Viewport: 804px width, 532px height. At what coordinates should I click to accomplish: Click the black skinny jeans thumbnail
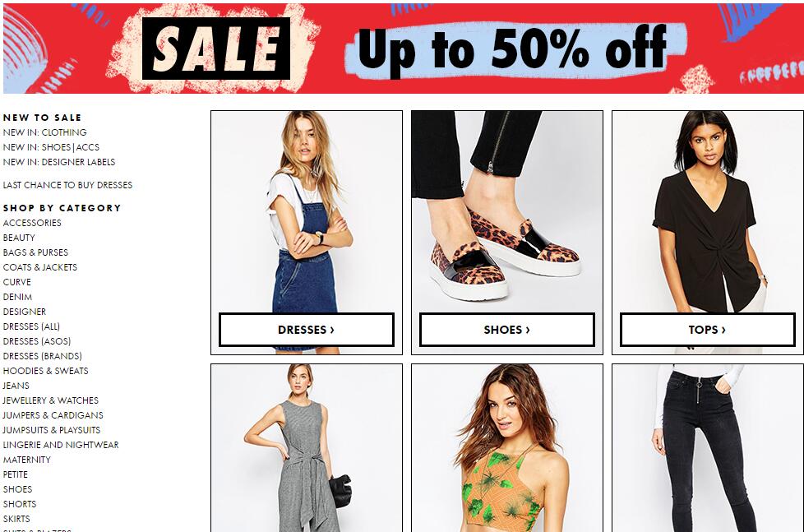[708, 448]
